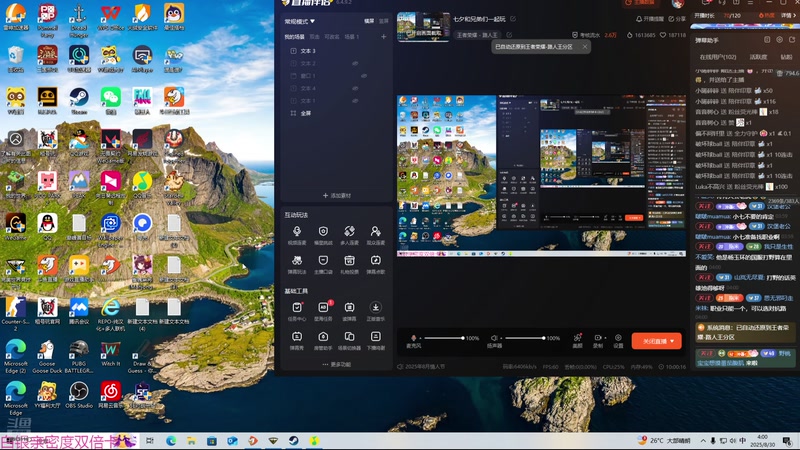The width and height of the screenshot is (800, 450).
Task: Open the 礼物投票 tool
Action: (x=349, y=264)
